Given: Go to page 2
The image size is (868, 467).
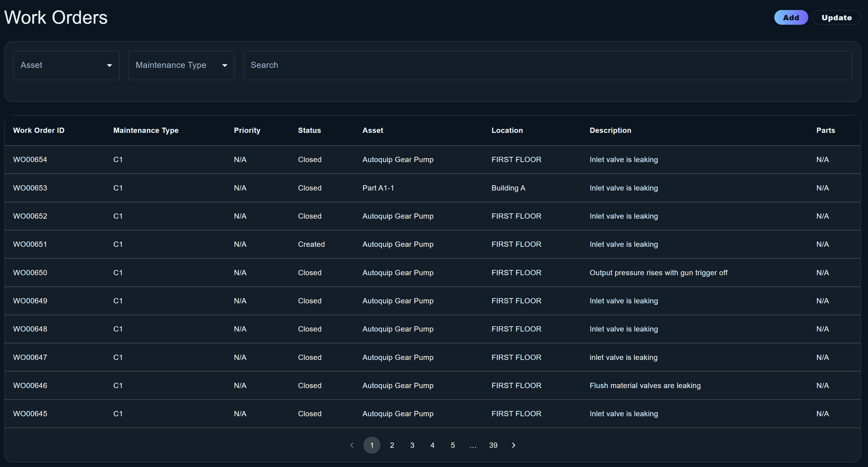Looking at the screenshot, I should pyautogui.click(x=392, y=445).
